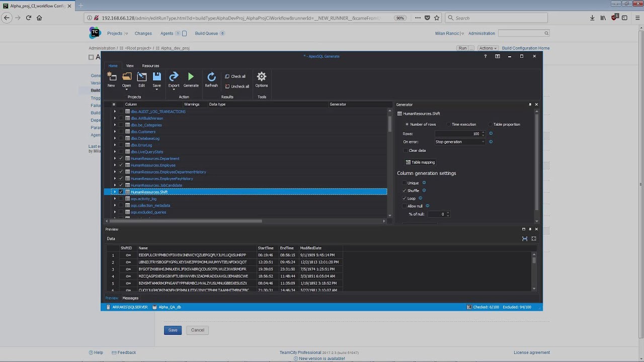Enable the Clear data checkbox

pos(405,150)
